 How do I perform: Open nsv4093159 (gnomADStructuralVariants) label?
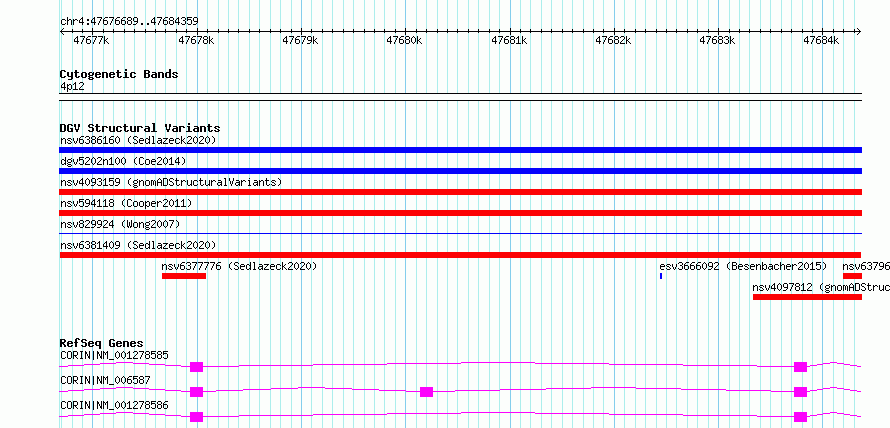[x=171, y=182]
